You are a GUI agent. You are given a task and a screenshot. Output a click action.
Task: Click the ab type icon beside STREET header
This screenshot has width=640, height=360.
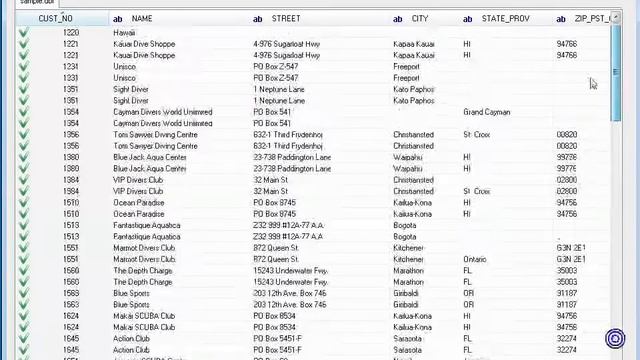pyautogui.click(x=258, y=19)
